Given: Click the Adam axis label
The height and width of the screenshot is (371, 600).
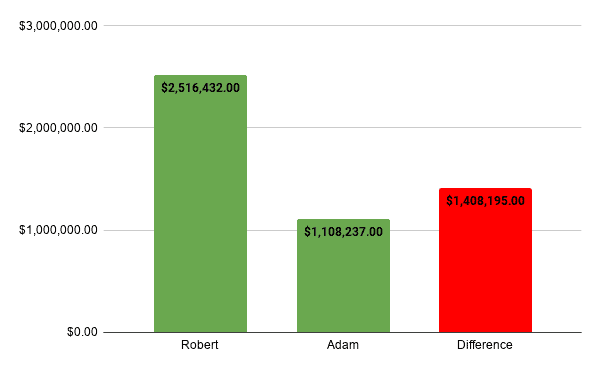Looking at the screenshot, I should coord(343,345).
